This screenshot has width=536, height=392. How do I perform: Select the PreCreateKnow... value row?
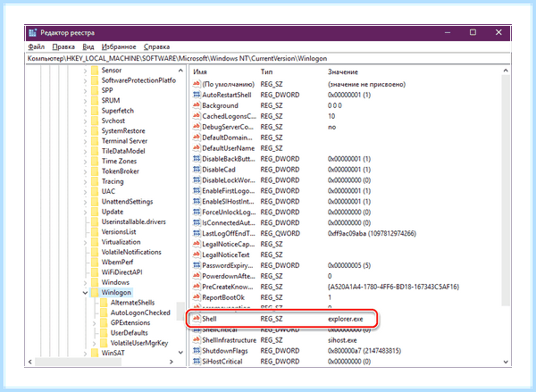[x=345, y=287]
